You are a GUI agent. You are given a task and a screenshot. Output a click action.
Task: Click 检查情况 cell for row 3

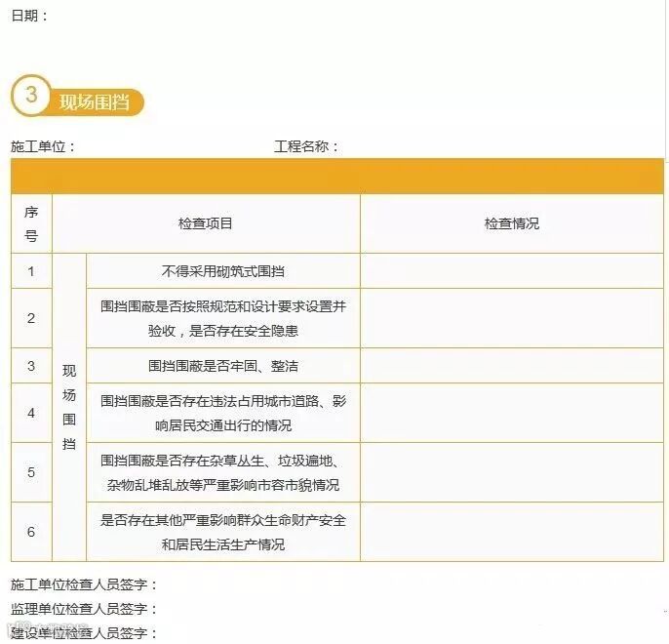coord(512,366)
